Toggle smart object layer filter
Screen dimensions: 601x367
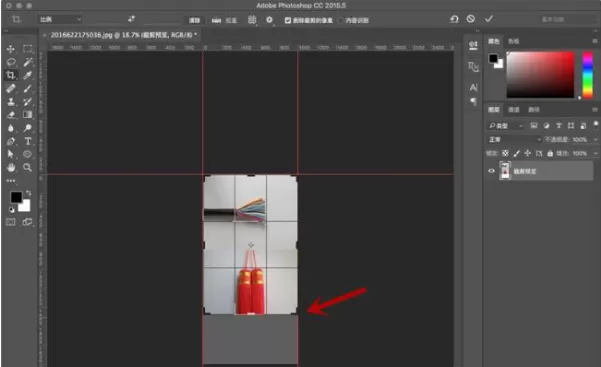pos(583,125)
